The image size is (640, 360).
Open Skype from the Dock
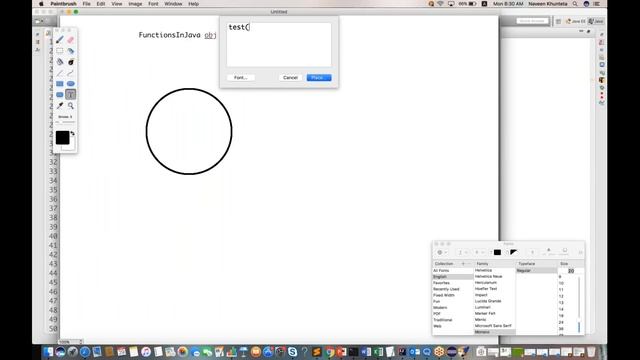[292, 351]
